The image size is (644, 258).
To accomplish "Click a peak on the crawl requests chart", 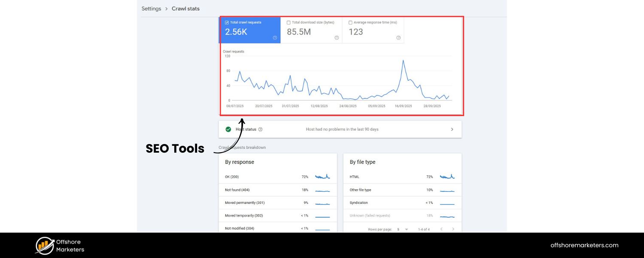I will point(404,61).
